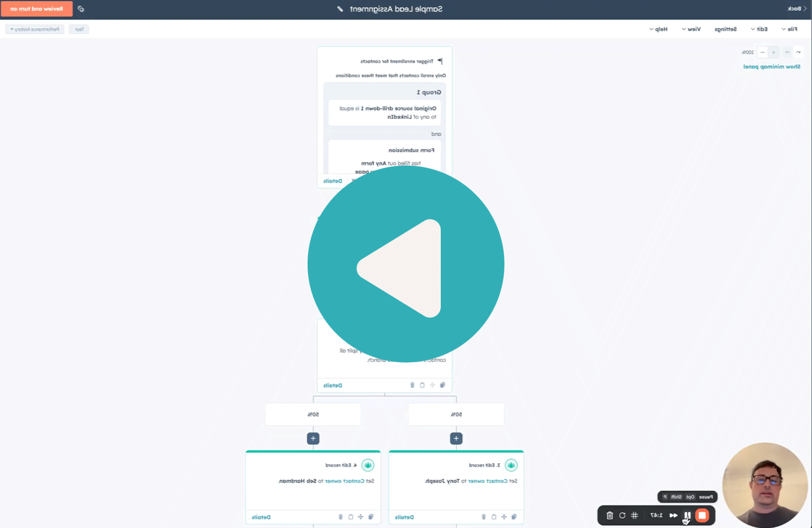
Task: Click Details on the Tony Joseph card
Action: point(404,517)
